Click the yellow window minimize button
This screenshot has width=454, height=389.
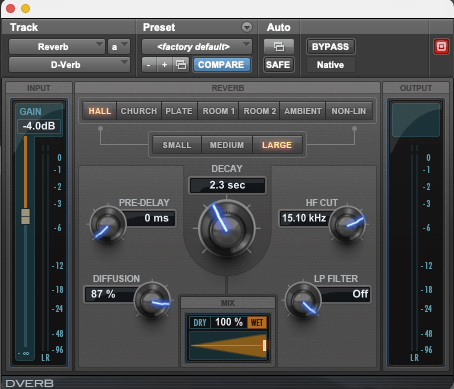pos(26,8)
